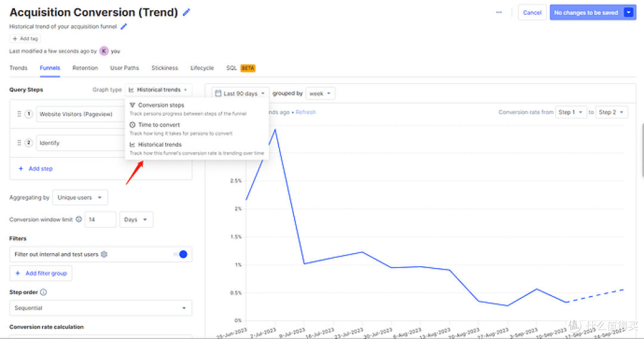
Task: Click the 'Conversion rate calculation' heading
Action: 47,327
